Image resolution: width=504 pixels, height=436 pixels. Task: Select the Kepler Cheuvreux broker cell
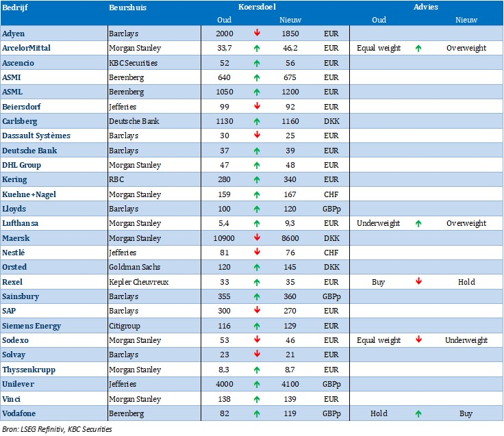coord(137,281)
